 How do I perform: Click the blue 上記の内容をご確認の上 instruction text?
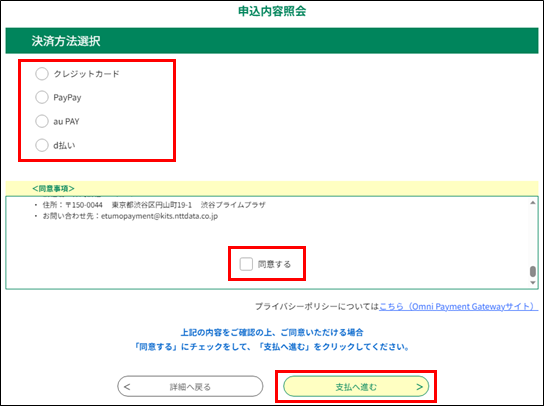272,332
